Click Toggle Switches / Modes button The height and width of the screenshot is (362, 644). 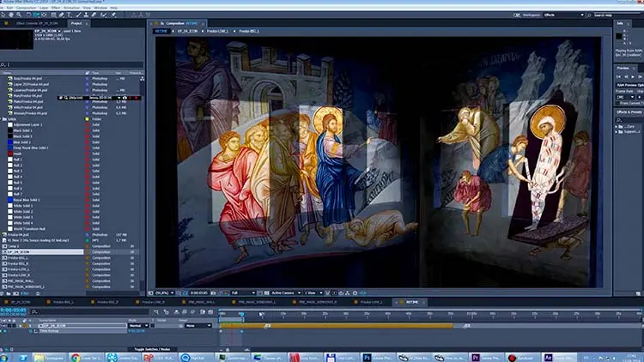click(152, 349)
